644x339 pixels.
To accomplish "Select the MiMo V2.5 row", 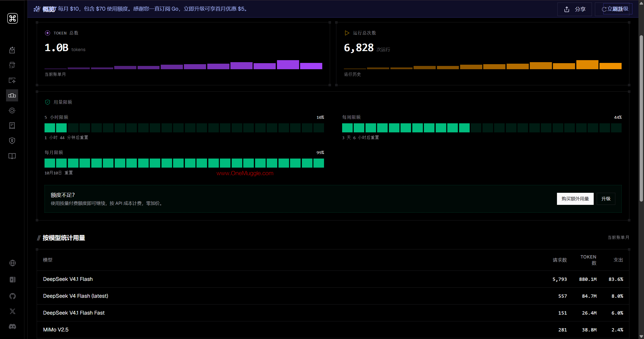I will (333, 330).
